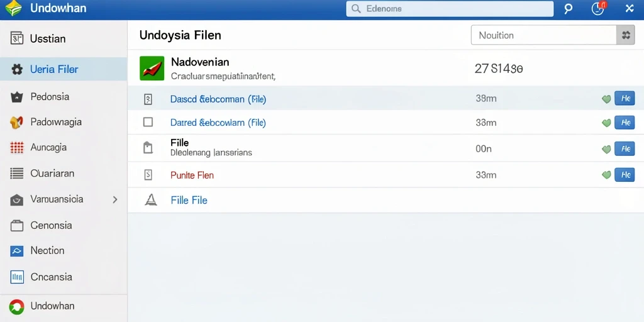Toggle the green heart on Dascd row
This screenshot has height=322, width=644.
click(606, 99)
